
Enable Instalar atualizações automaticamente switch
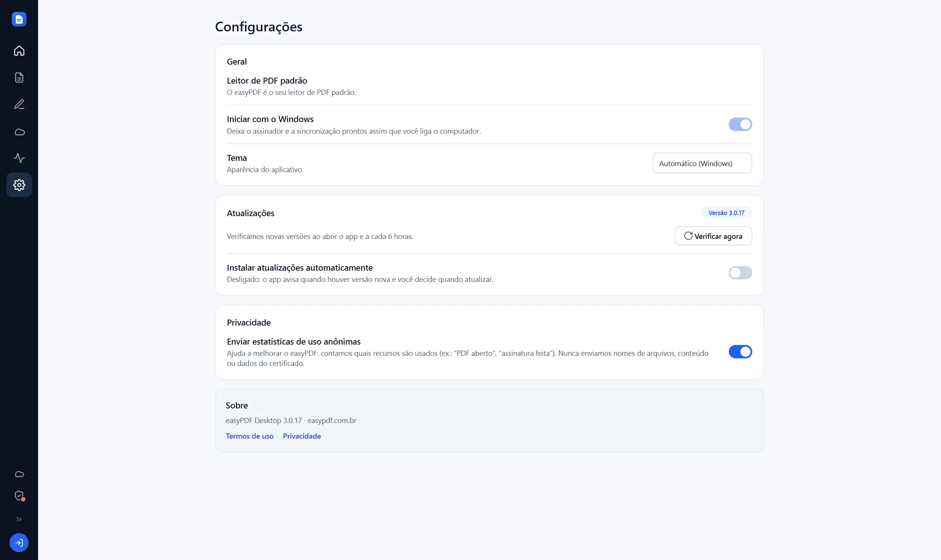[x=740, y=273]
